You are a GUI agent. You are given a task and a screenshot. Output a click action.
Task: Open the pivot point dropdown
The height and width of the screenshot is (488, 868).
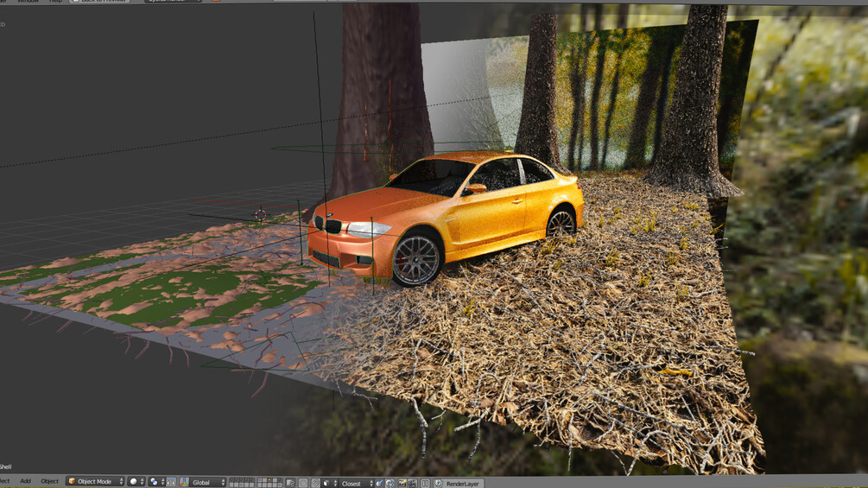(157, 481)
